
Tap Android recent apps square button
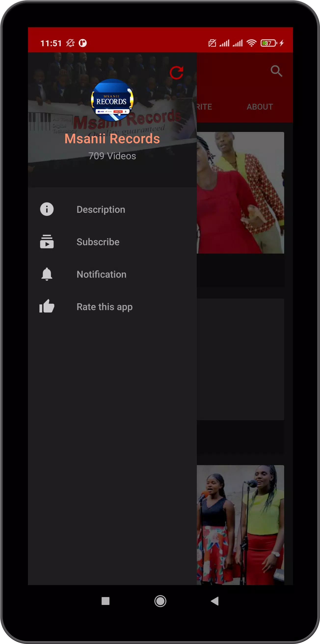coord(105,601)
